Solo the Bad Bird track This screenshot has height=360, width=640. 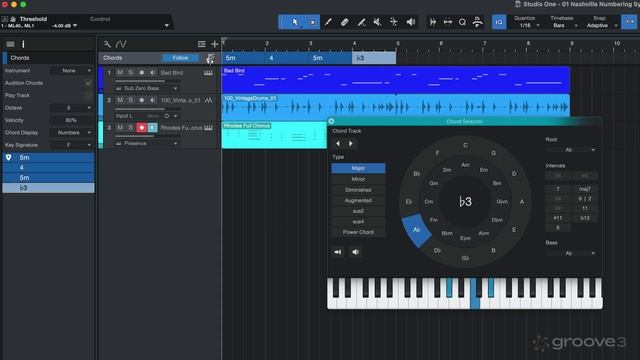tap(131, 73)
